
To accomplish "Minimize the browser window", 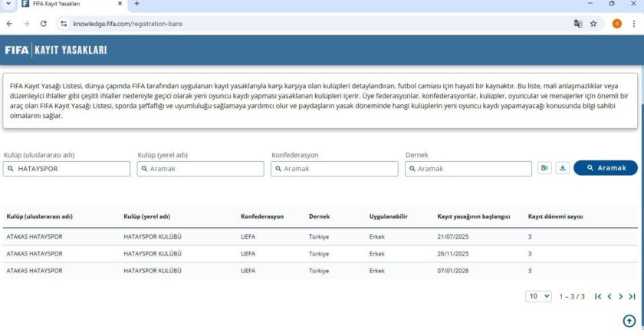I will coord(590,4).
